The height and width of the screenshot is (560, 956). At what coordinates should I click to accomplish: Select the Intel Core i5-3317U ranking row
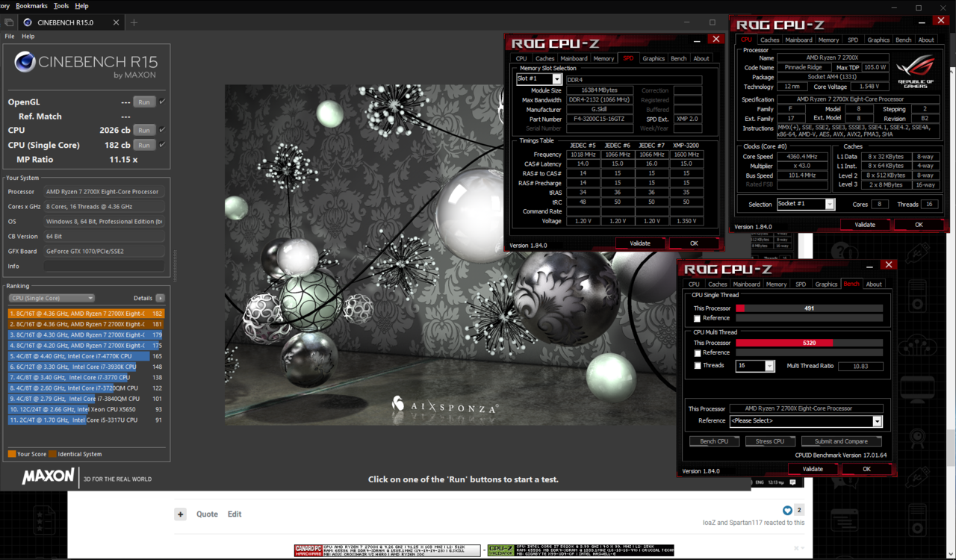[86, 420]
